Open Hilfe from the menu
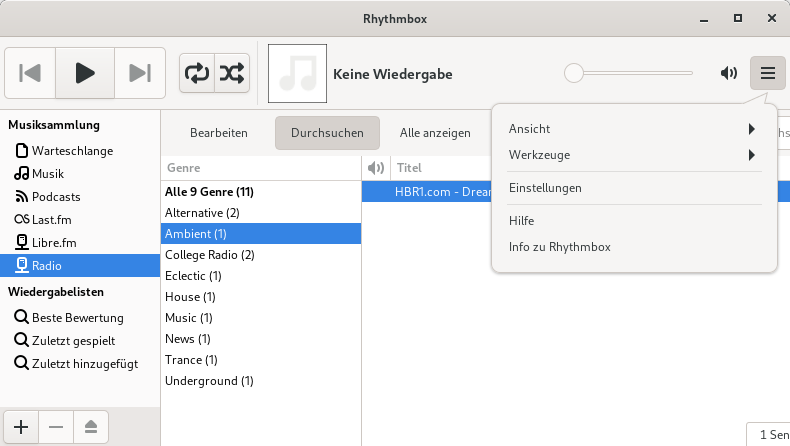 tap(634, 221)
